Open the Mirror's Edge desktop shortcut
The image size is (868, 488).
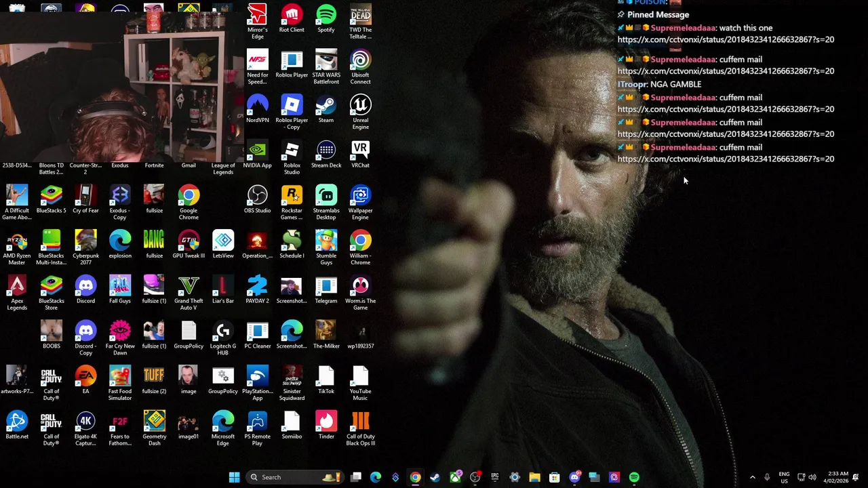coord(257,21)
